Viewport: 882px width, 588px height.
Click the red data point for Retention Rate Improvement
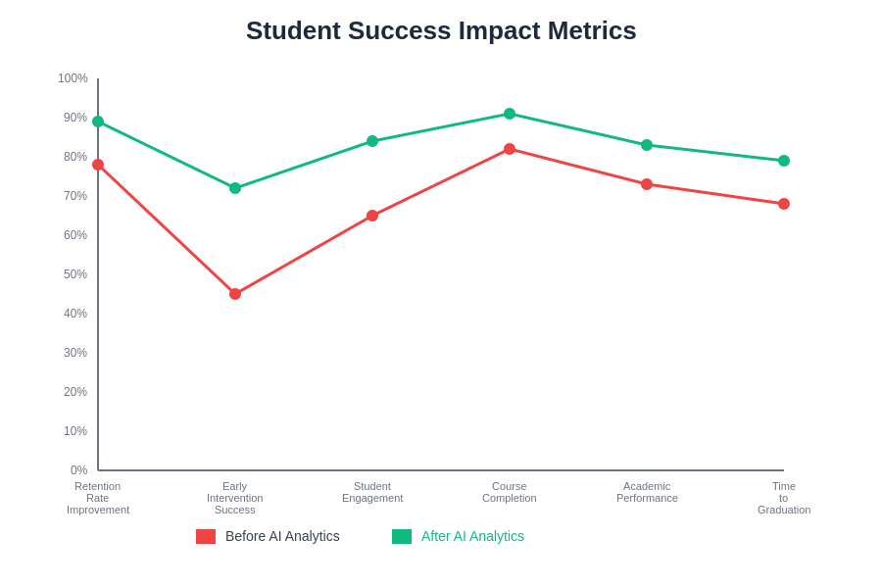(98, 165)
